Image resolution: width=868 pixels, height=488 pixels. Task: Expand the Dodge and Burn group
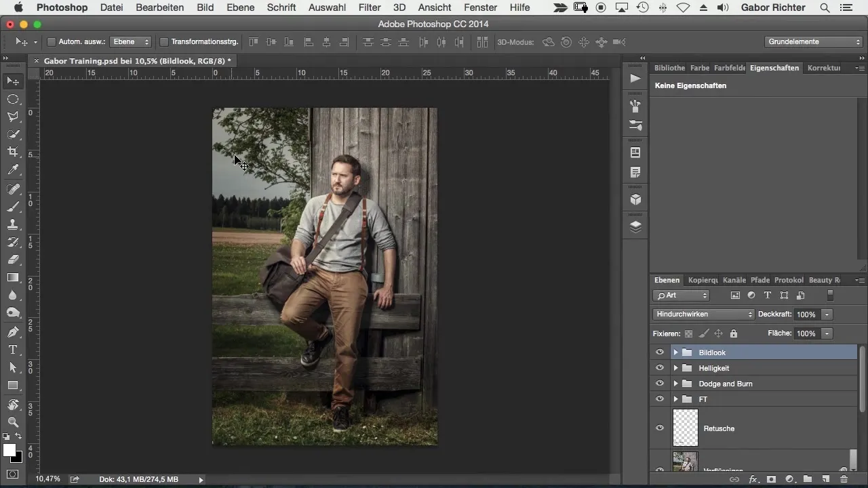click(675, 384)
